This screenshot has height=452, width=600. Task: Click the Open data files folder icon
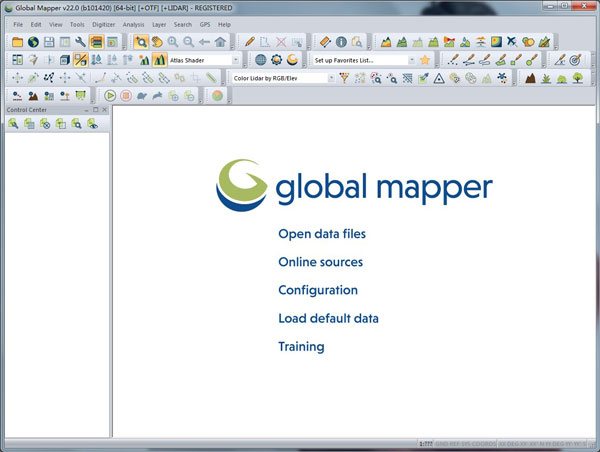tap(17, 42)
